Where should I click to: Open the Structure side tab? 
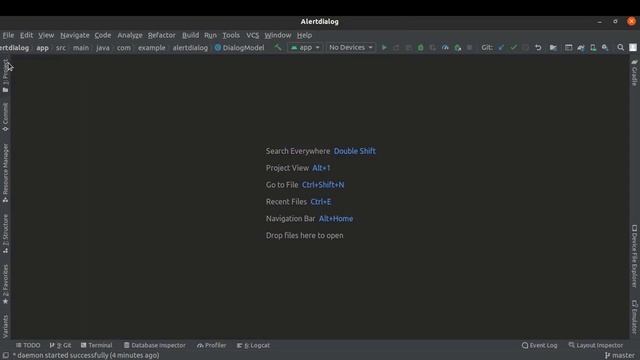coord(5,234)
